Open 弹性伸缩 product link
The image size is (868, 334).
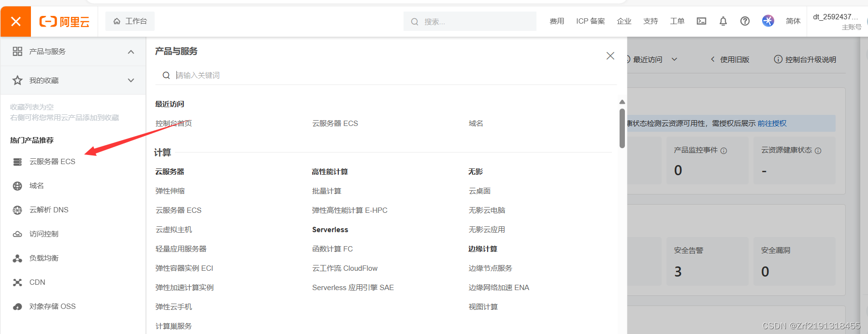170,191
